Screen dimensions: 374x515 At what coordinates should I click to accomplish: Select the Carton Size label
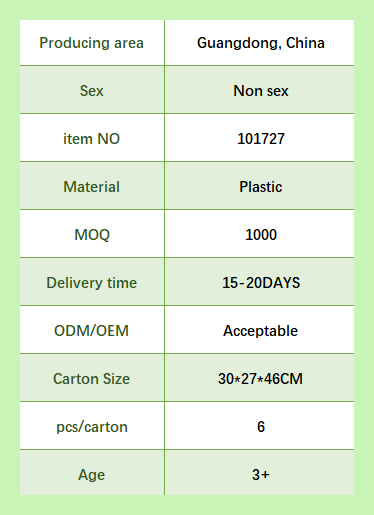click(x=91, y=379)
